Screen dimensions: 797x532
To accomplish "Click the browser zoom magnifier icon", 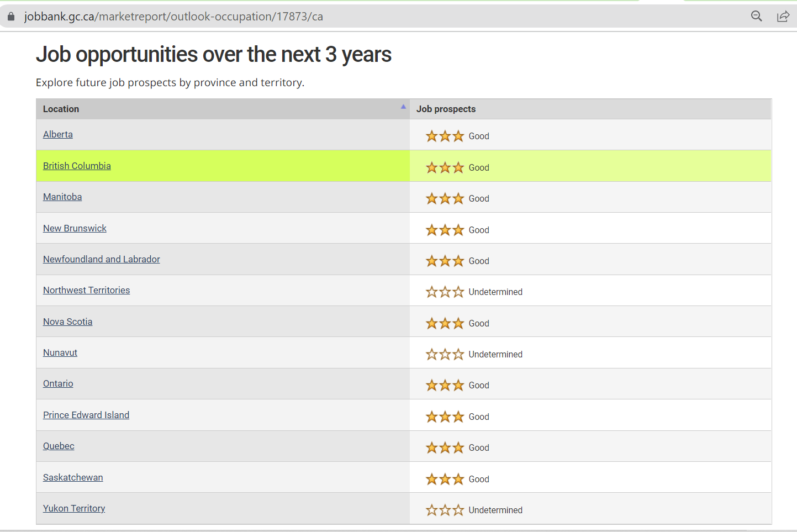I will 756,17.
